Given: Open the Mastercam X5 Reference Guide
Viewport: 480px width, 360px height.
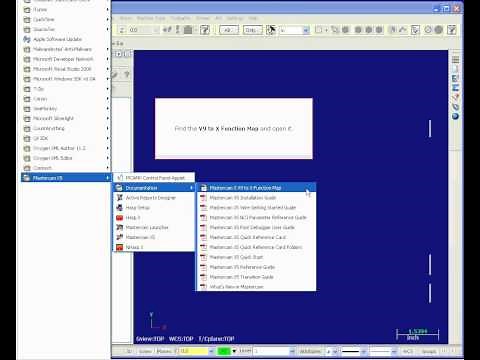Looking at the screenshot, I should 256,267.
